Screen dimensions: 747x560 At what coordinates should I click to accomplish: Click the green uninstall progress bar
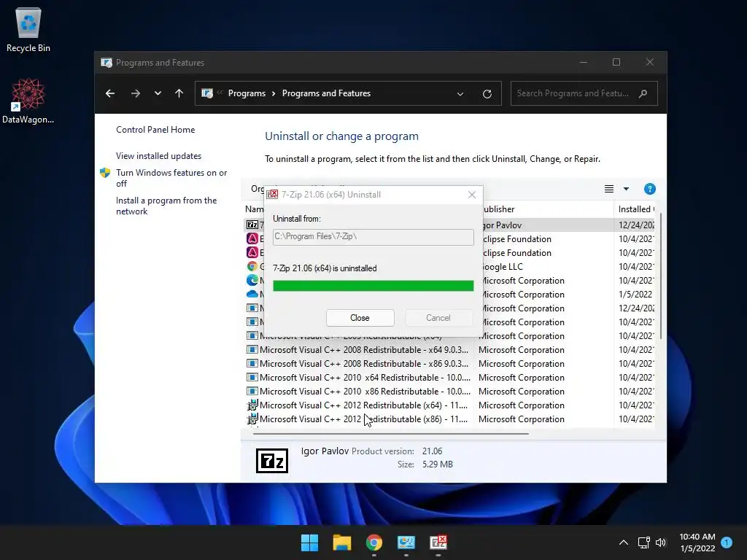(373, 286)
